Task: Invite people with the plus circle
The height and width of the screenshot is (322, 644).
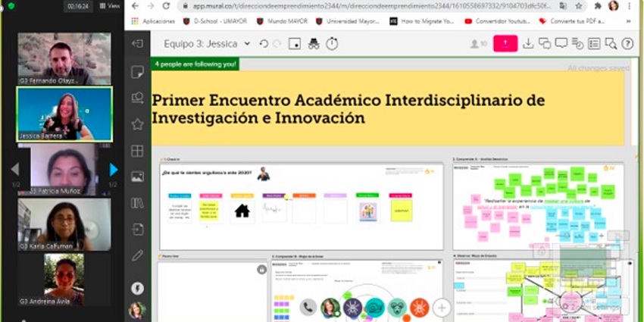Action: [442, 308]
